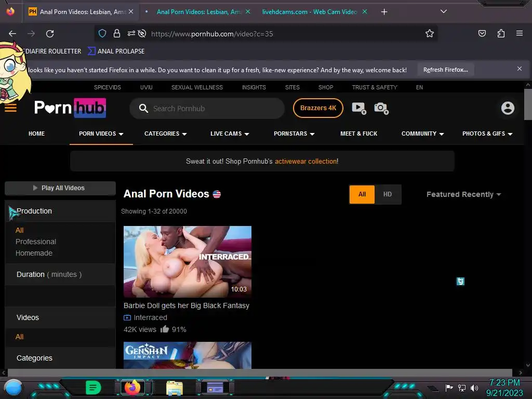The height and width of the screenshot is (399, 532).
Task: Open Firefox View from the tab bar icon
Action: pyautogui.click(x=10, y=11)
